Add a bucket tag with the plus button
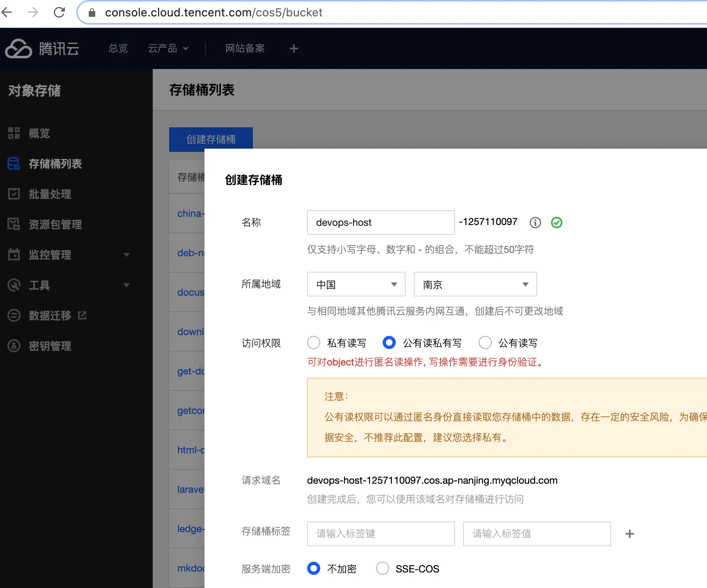 click(x=629, y=534)
